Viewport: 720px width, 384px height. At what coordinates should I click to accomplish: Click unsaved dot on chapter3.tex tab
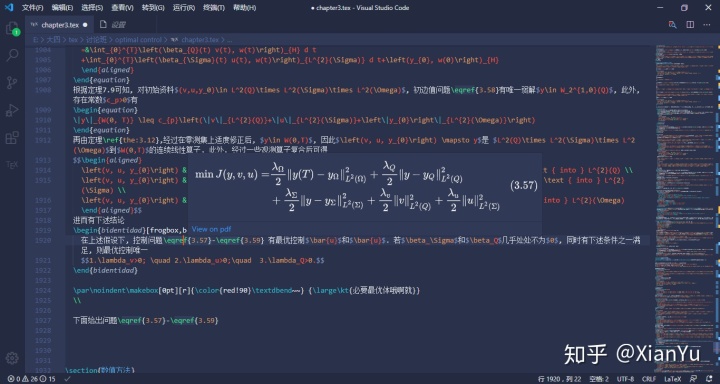85,25
